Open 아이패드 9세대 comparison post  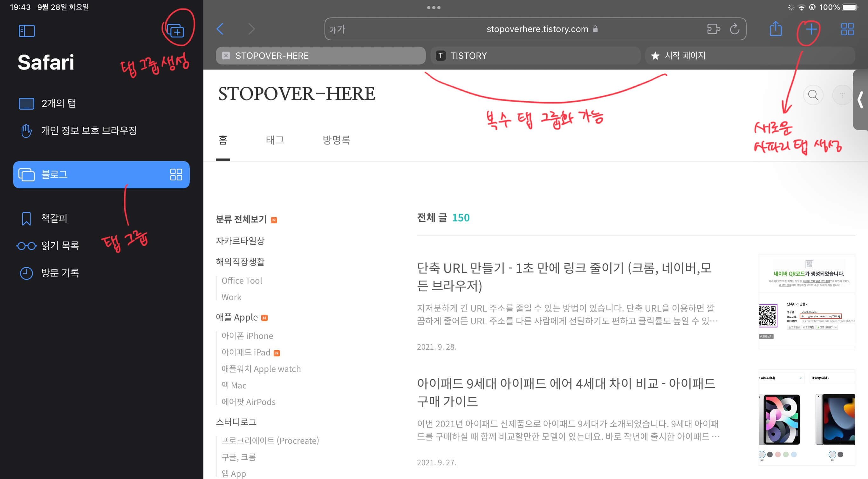566,392
